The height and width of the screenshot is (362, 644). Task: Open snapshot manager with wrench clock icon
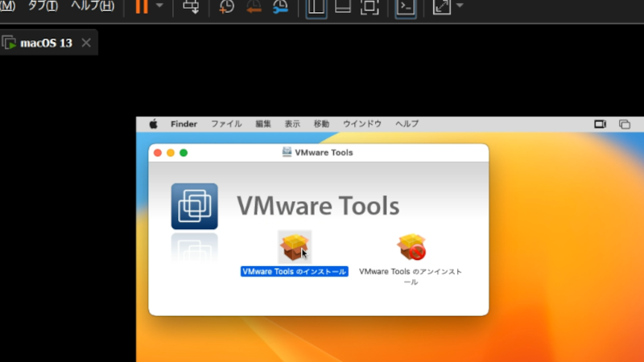280,6
